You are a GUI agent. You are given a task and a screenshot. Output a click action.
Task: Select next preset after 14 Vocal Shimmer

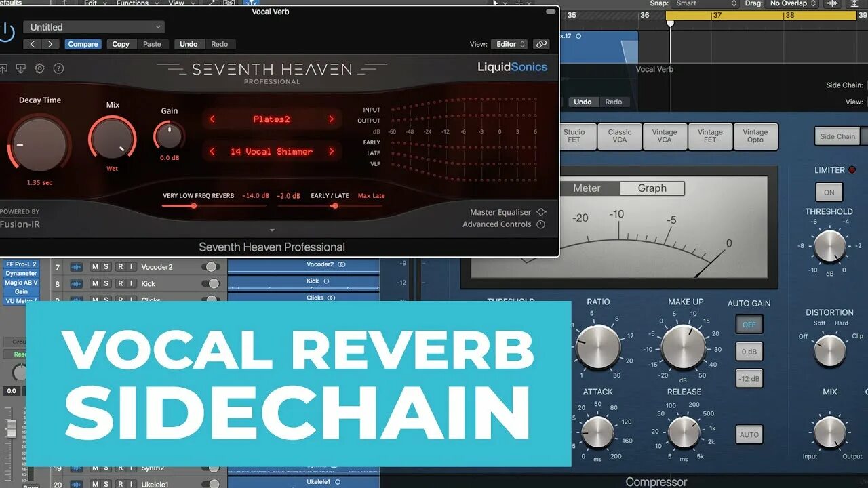click(x=332, y=152)
